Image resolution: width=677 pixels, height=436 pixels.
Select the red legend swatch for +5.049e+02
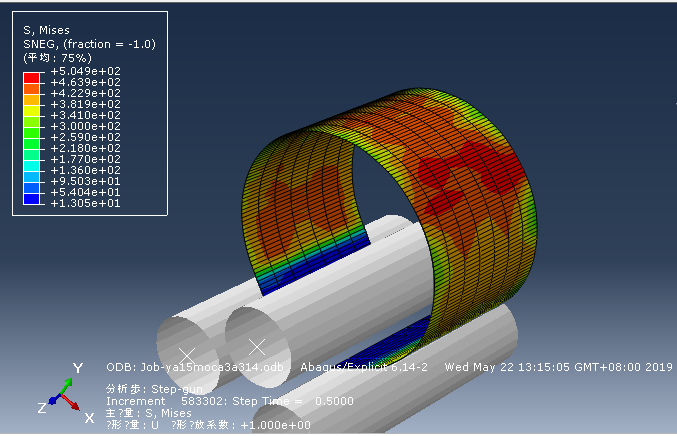click(32, 78)
